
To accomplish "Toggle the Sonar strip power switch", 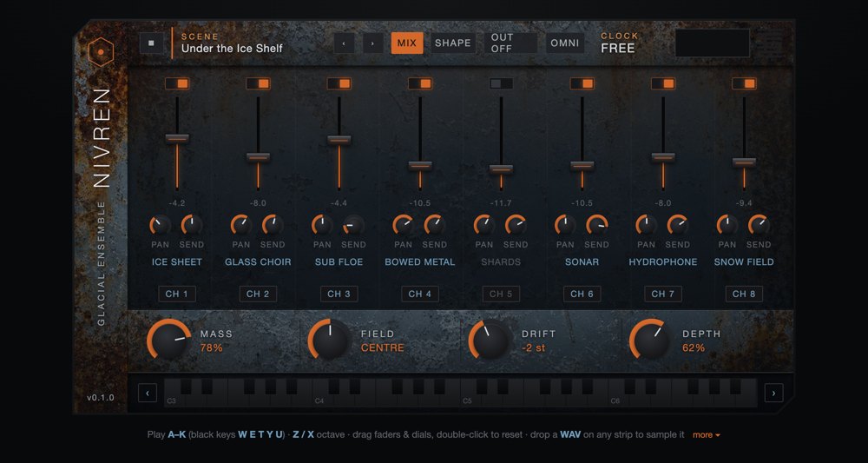I will [582, 83].
